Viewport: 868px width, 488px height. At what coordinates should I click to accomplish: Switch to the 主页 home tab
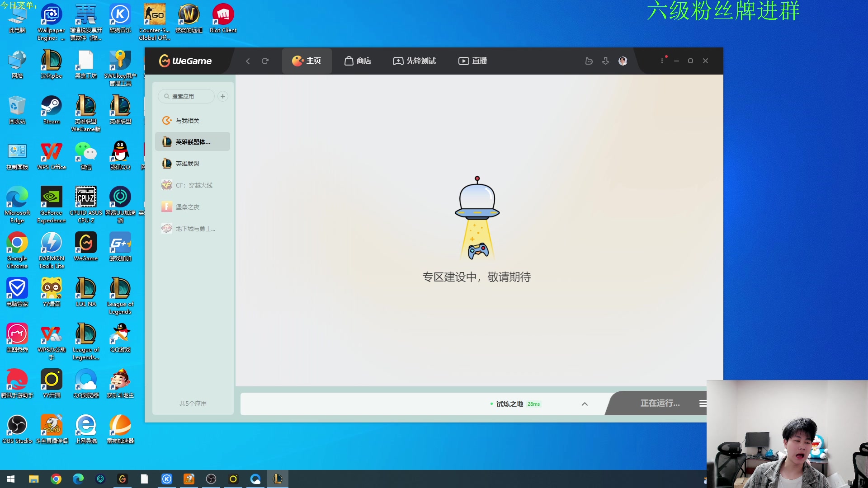coord(307,61)
